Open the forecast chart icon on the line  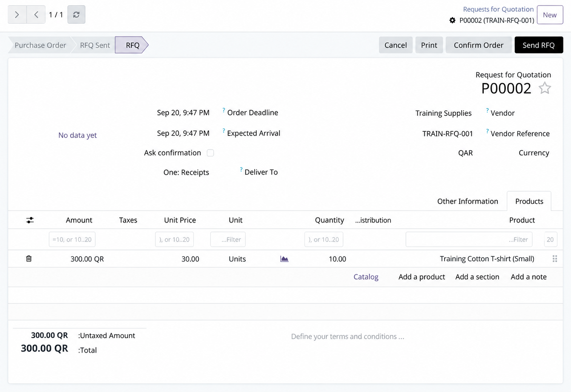coord(284,259)
